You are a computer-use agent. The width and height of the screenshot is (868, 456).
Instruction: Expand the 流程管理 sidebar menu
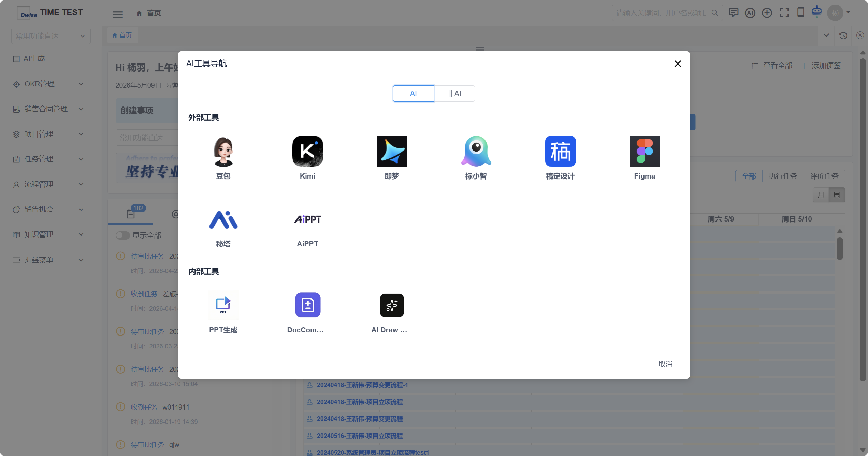48,184
